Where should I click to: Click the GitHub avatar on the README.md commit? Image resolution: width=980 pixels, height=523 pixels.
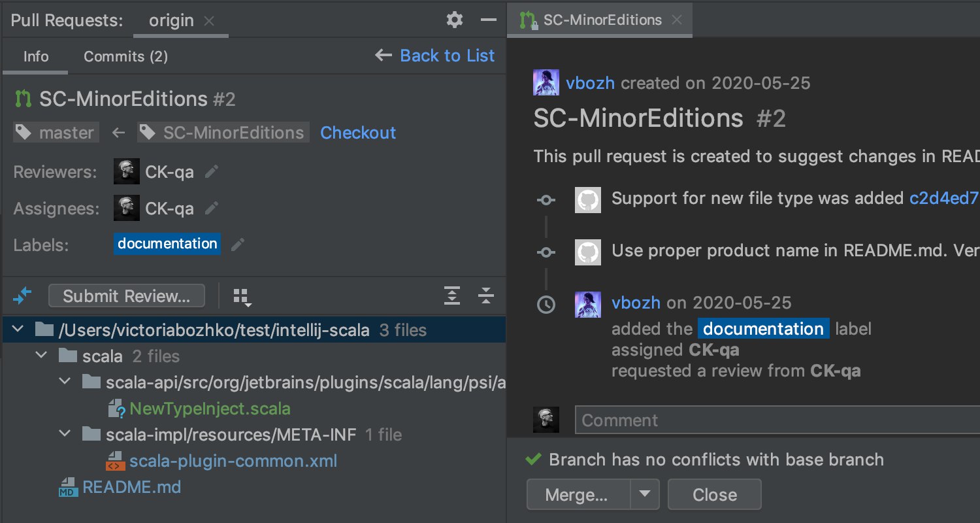[x=587, y=252]
